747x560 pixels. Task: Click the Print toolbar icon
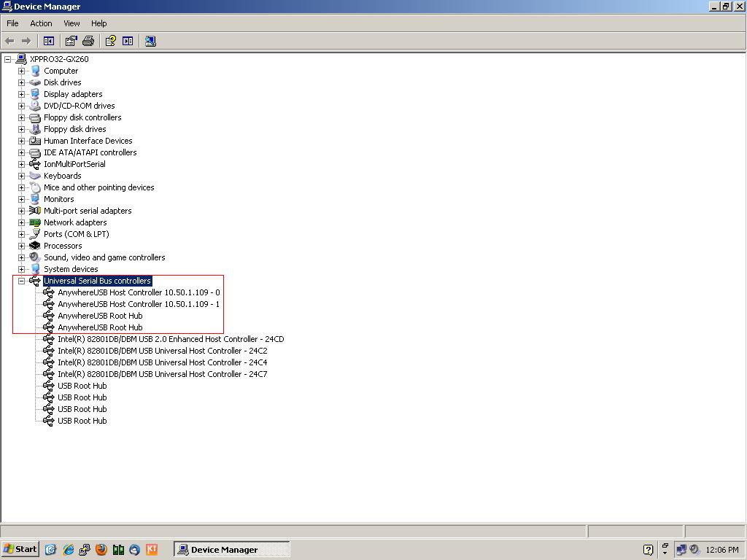tap(88, 42)
